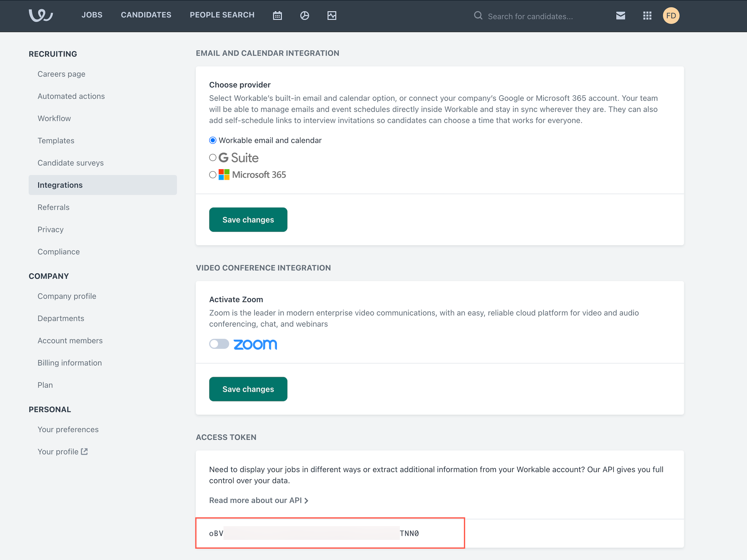The height and width of the screenshot is (560, 747).
Task: Click the email/envelope icon in the top bar
Action: pyautogui.click(x=621, y=16)
